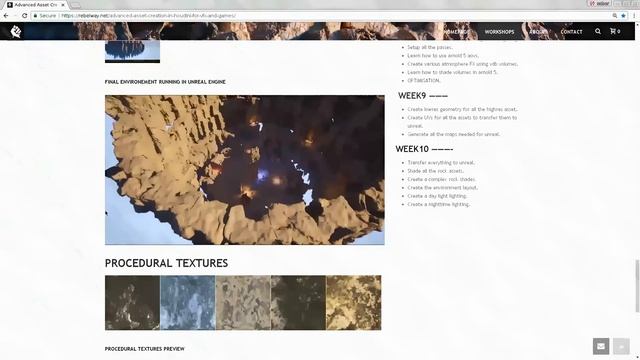Viewport: 640px width, 360px height.
Task: Open the fourth dark olive texture thumbnail
Action: pyautogui.click(x=298, y=302)
